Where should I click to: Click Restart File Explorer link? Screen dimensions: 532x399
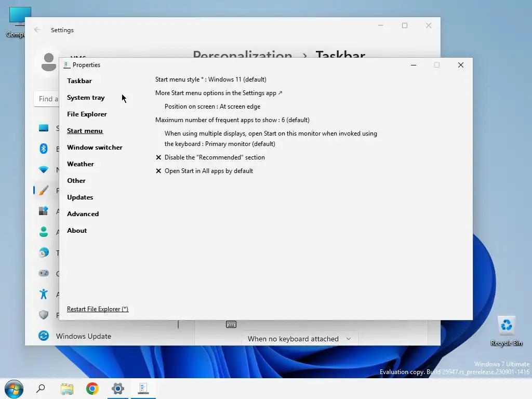pyautogui.click(x=98, y=309)
